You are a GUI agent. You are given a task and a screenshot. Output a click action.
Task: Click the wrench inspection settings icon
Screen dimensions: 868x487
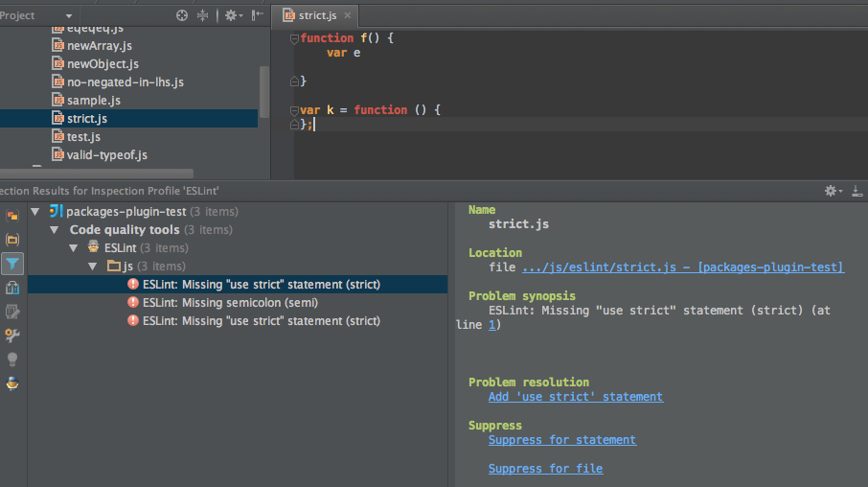(12, 335)
